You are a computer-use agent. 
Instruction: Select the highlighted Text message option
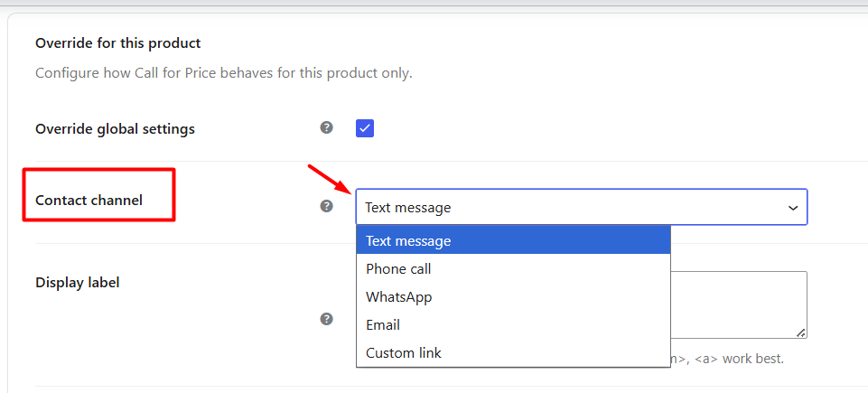coord(513,241)
